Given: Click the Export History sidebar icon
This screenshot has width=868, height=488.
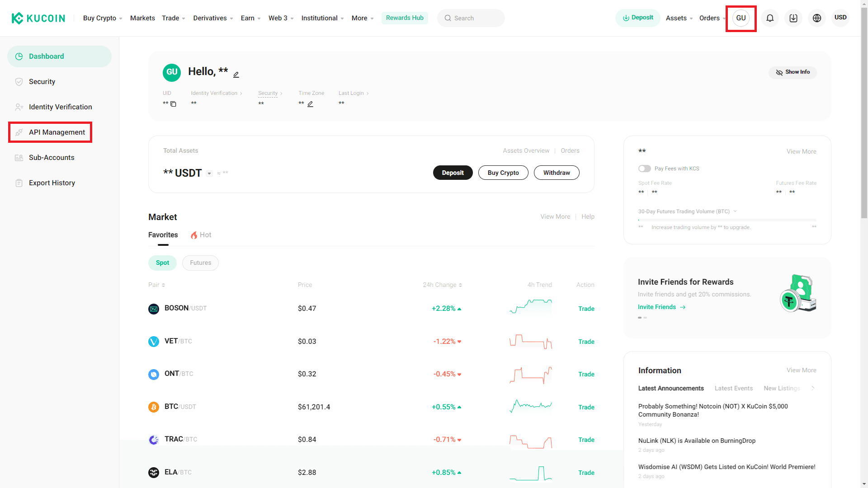Looking at the screenshot, I should pyautogui.click(x=19, y=183).
